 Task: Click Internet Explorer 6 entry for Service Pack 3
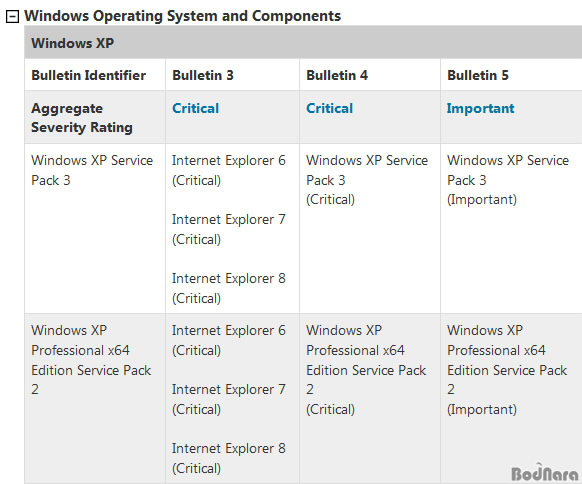click(229, 170)
